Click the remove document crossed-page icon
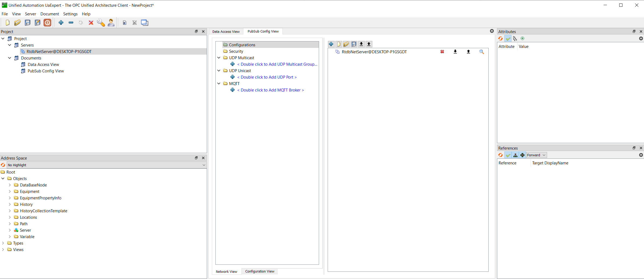 point(135,23)
